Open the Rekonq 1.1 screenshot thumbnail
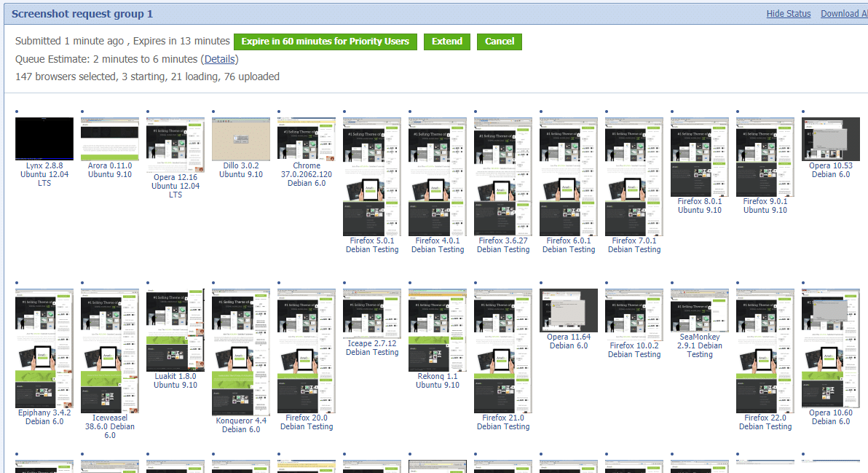The width and height of the screenshot is (868, 473). (x=438, y=330)
